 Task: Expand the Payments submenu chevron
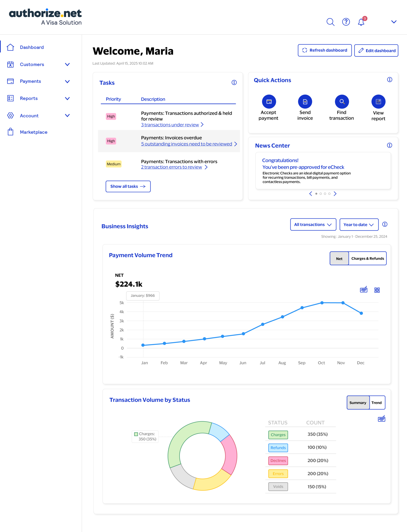click(x=67, y=82)
